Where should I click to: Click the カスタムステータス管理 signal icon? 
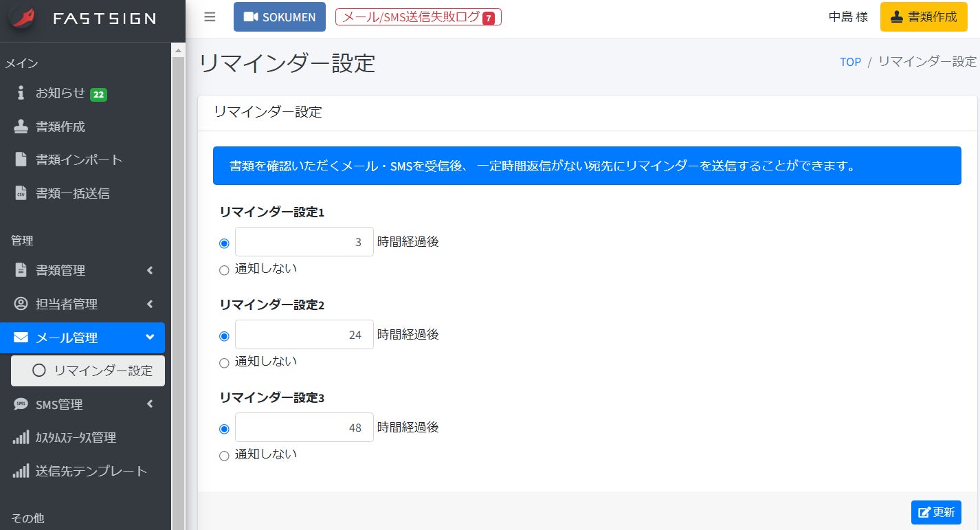21,437
